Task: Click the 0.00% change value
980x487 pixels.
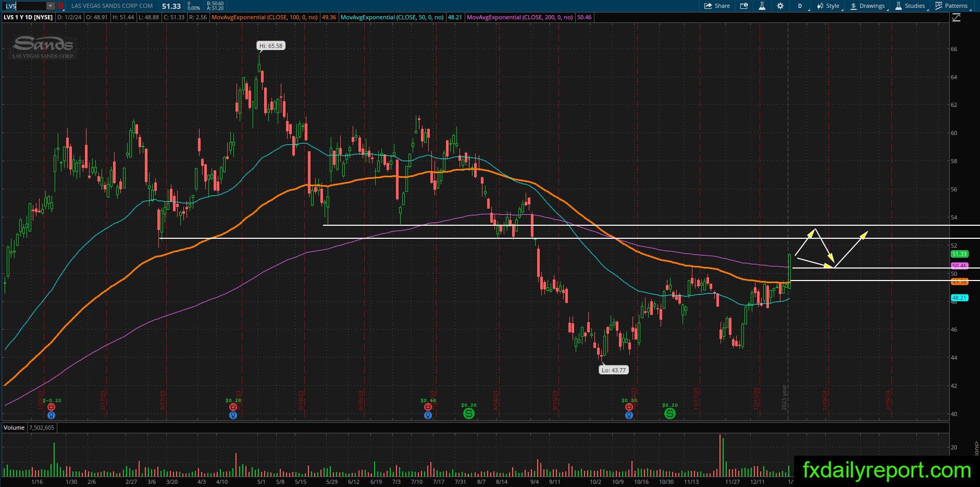Action: pyautogui.click(x=194, y=8)
